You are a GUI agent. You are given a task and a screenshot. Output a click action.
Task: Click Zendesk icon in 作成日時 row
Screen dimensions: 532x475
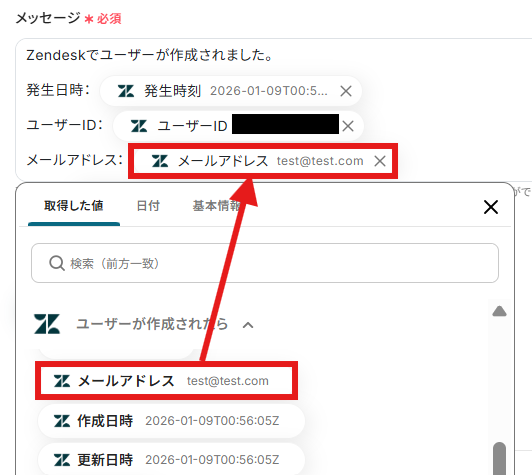coord(62,421)
